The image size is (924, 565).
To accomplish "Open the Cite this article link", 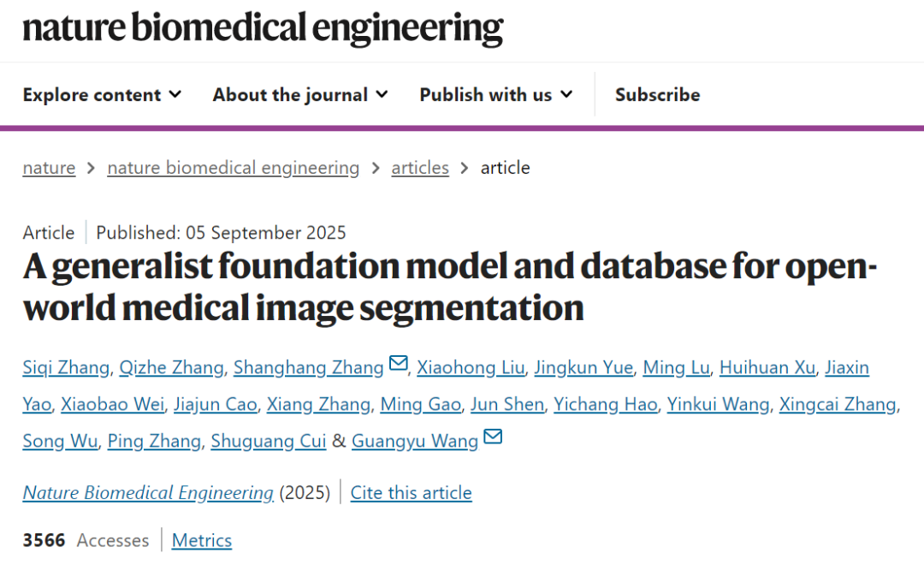I will coord(411,493).
